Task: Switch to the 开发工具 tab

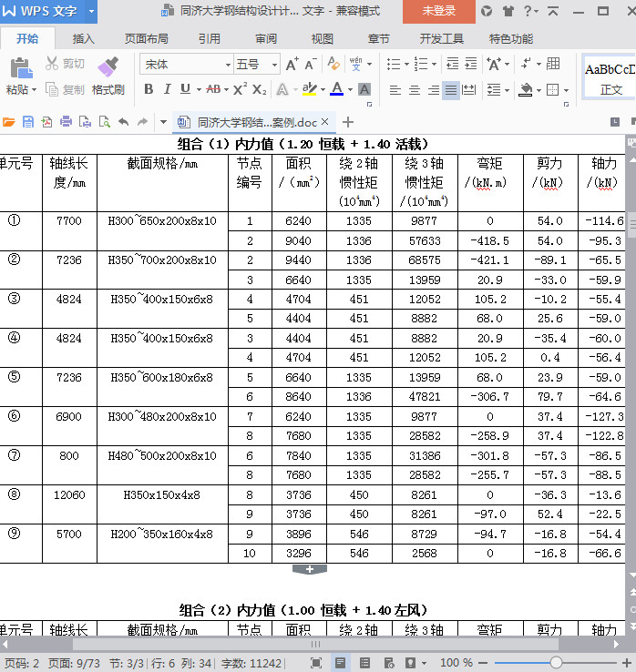Action: [x=441, y=39]
